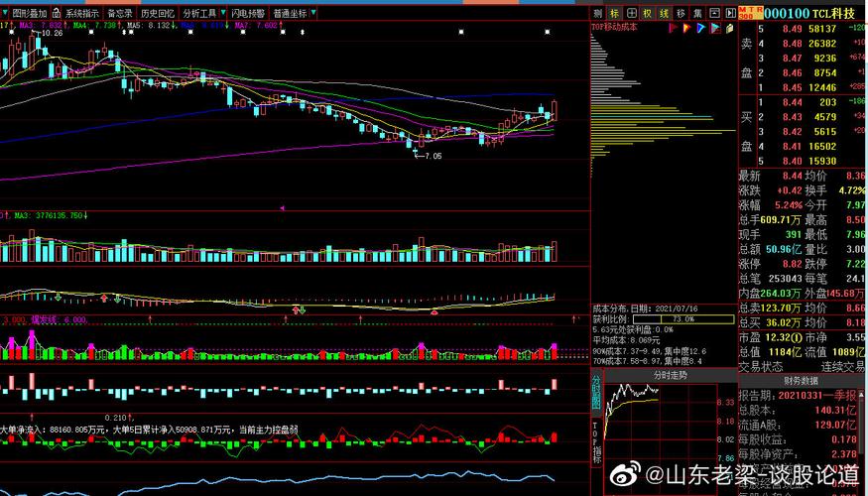Toggle the 权 adjusted-price icon
Image resolution: width=868 pixels, height=496 pixels.
coord(648,13)
